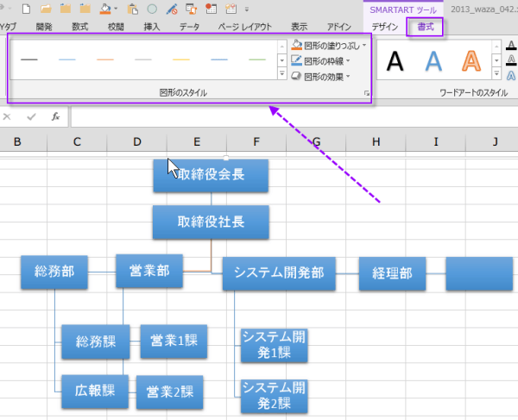Click the clipboard paste icon
This screenshot has height=420, width=518.
(x=132, y=9)
